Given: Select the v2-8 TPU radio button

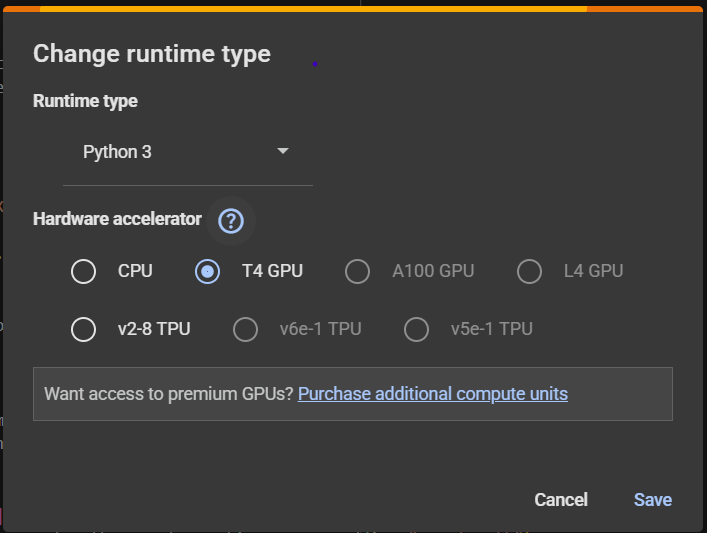Looking at the screenshot, I should click(x=83, y=329).
